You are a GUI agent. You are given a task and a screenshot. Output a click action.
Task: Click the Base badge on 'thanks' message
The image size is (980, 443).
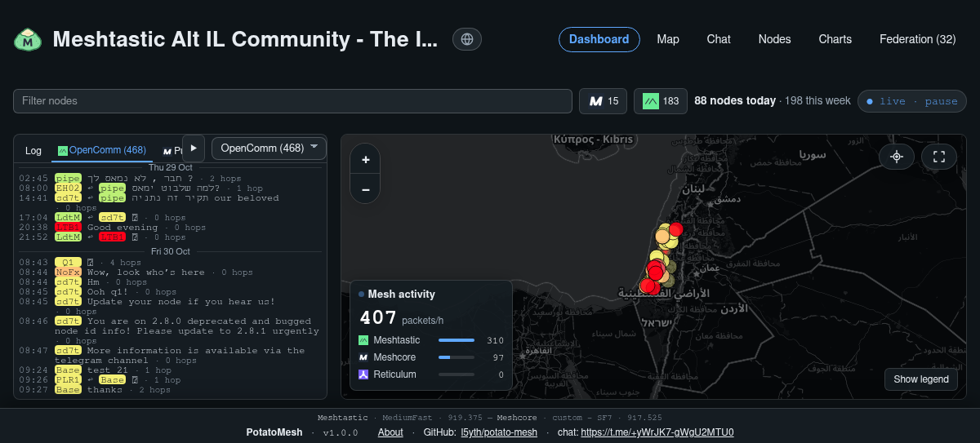coord(68,389)
